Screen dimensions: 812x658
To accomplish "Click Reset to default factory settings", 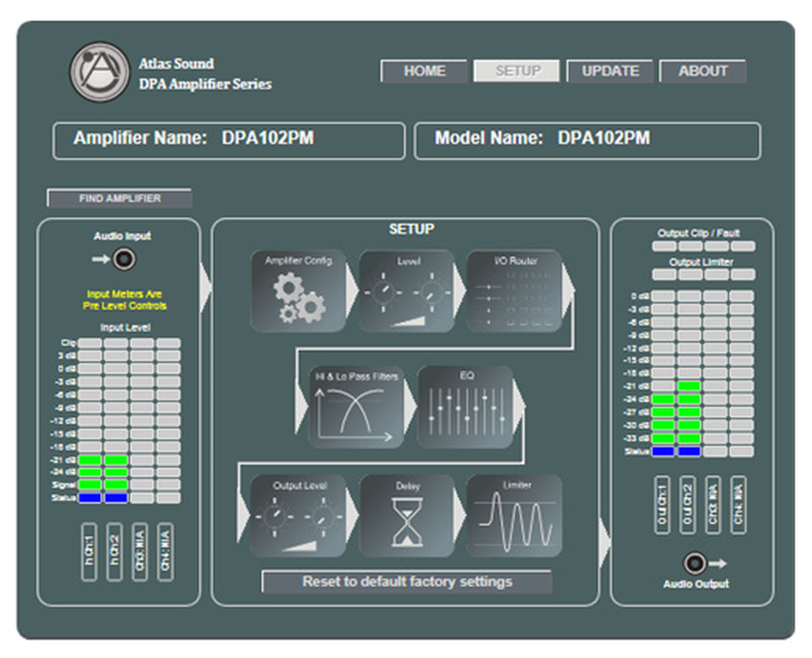I will pos(407,582).
